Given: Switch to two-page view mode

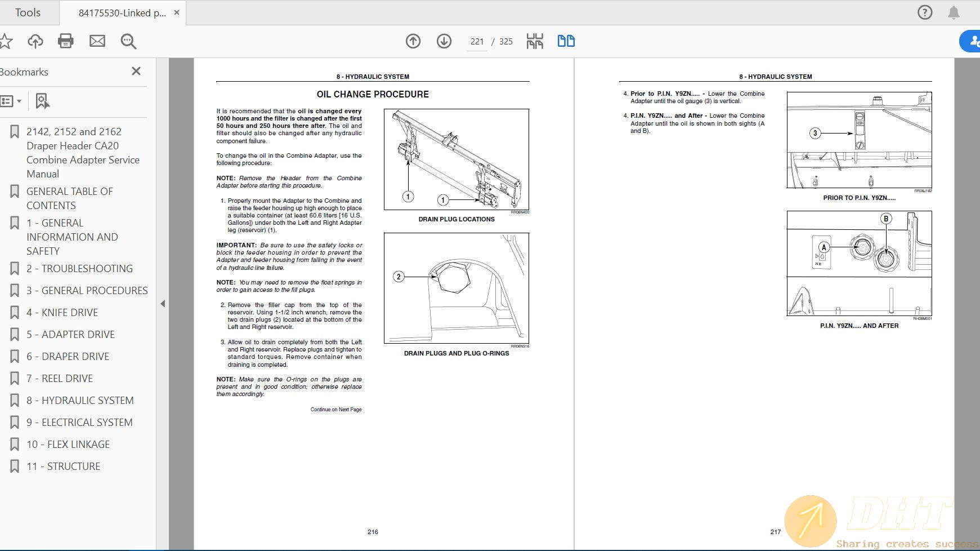Looking at the screenshot, I should tap(566, 41).
